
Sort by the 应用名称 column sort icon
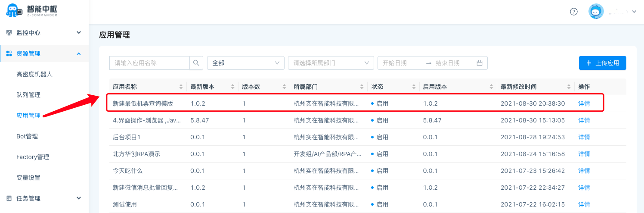tap(181, 87)
